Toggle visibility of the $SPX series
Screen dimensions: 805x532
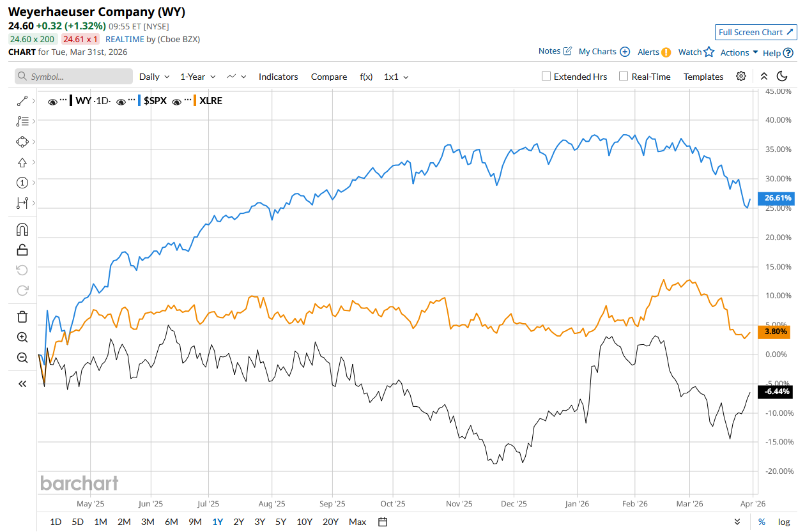(121, 101)
